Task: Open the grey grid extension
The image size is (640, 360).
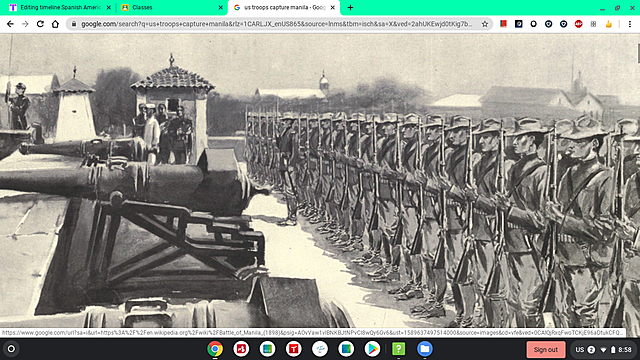Action: click(593, 24)
